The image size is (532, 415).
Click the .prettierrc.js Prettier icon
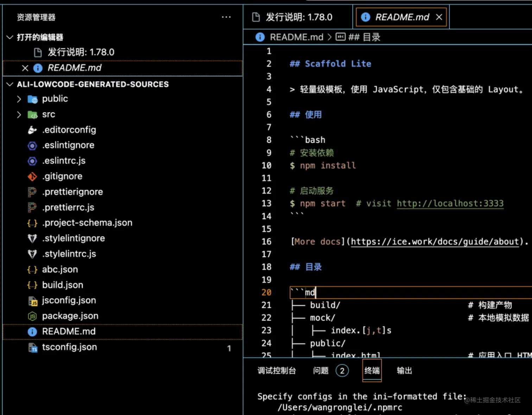click(x=32, y=208)
